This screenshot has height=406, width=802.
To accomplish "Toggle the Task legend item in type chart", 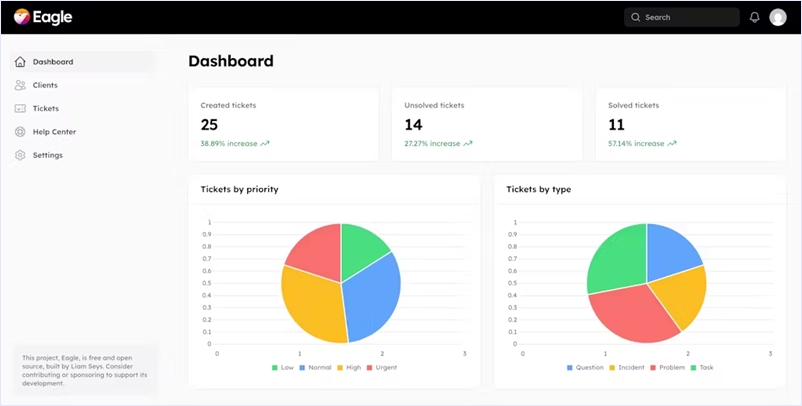I will tap(700, 368).
